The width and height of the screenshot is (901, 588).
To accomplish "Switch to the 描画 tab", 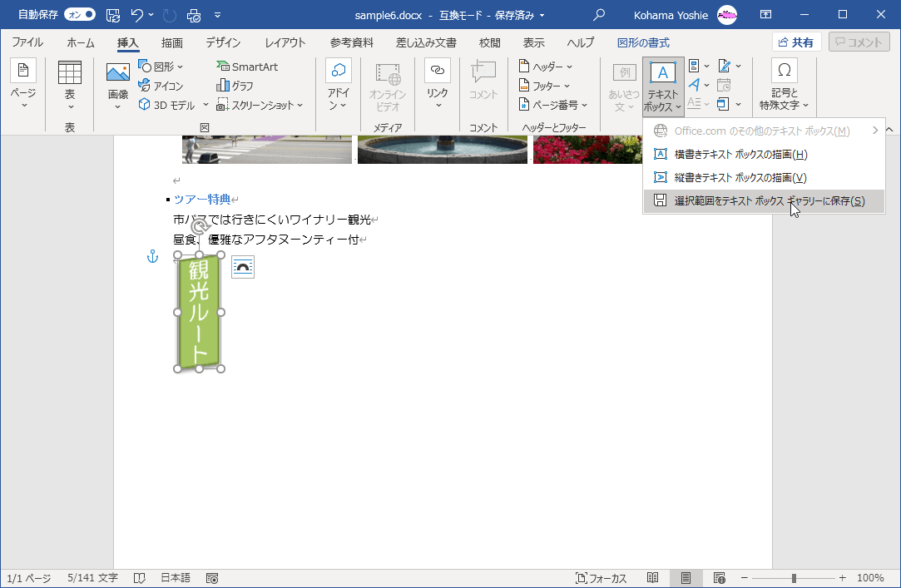I will click(172, 42).
